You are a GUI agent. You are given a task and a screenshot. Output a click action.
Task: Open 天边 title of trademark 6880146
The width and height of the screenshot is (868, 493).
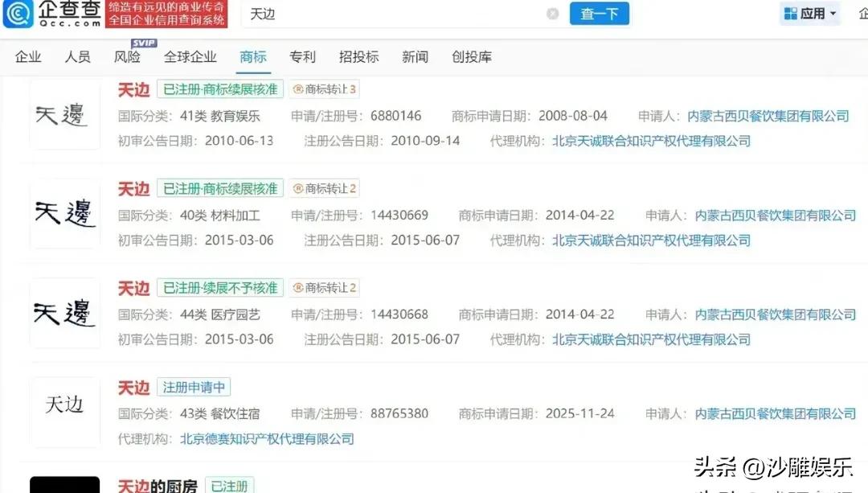click(133, 89)
